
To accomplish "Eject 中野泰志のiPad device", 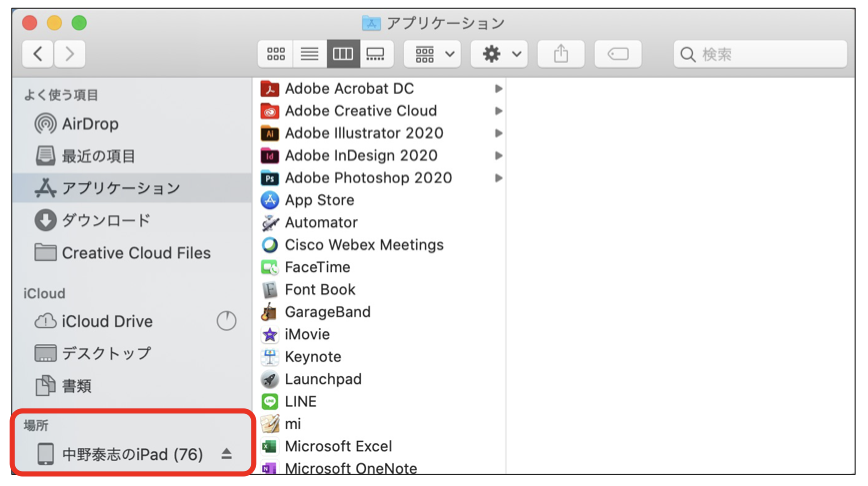I will pos(226,454).
